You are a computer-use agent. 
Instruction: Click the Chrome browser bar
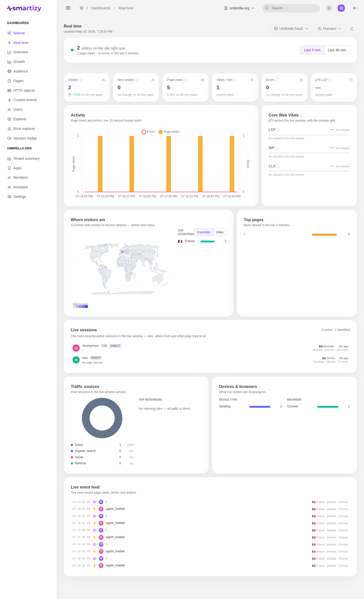(328, 407)
